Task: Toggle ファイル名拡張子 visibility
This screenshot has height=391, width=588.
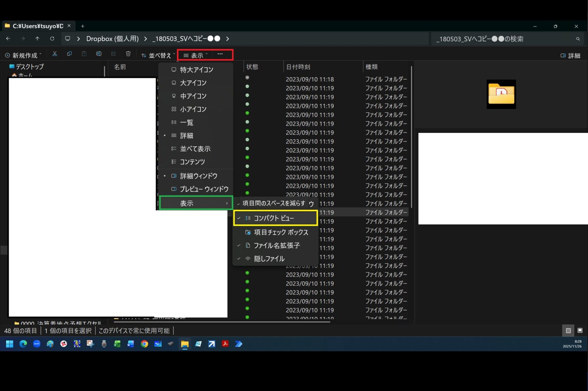Action: point(276,246)
